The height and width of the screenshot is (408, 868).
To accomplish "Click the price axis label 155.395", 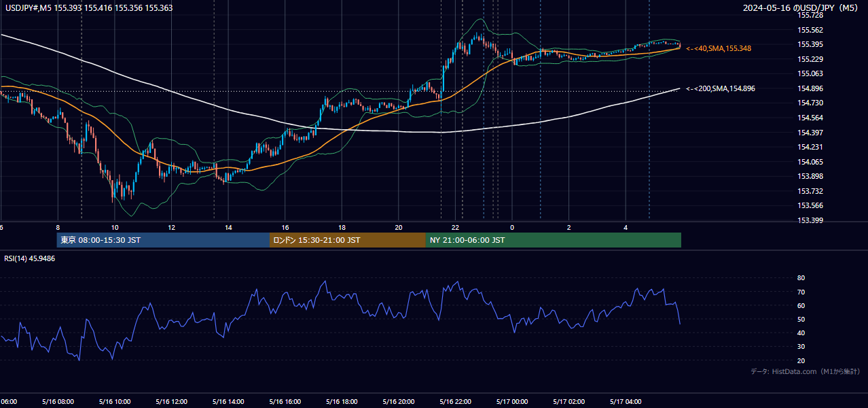I will click(810, 44).
